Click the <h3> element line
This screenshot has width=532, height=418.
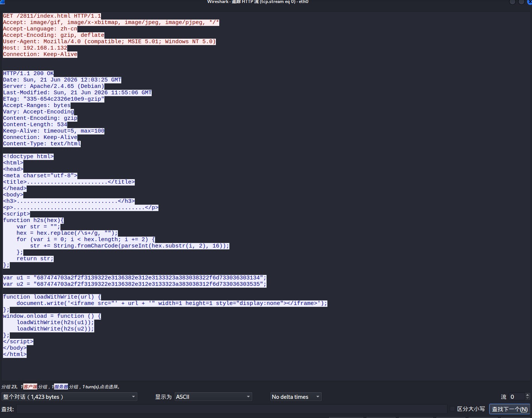tap(69, 201)
